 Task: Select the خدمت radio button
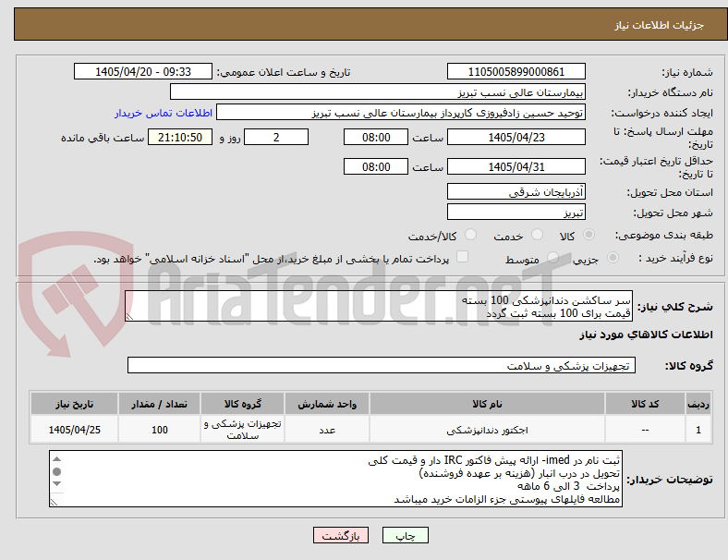537,235
